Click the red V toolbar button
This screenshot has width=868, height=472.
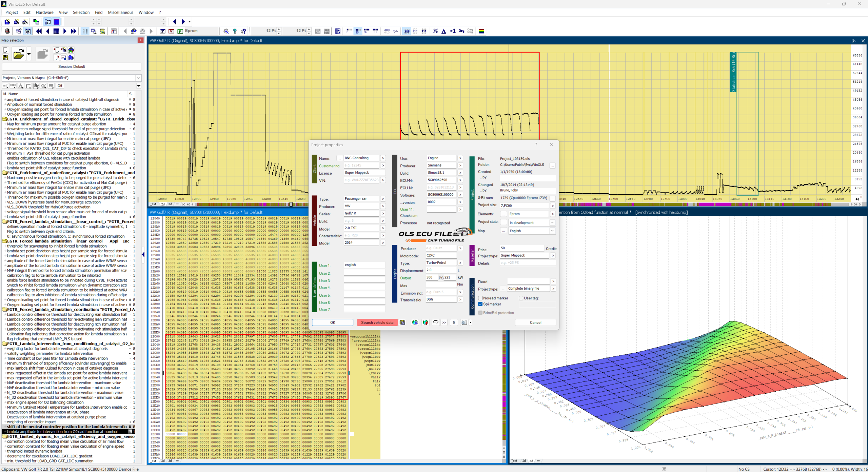(x=171, y=31)
